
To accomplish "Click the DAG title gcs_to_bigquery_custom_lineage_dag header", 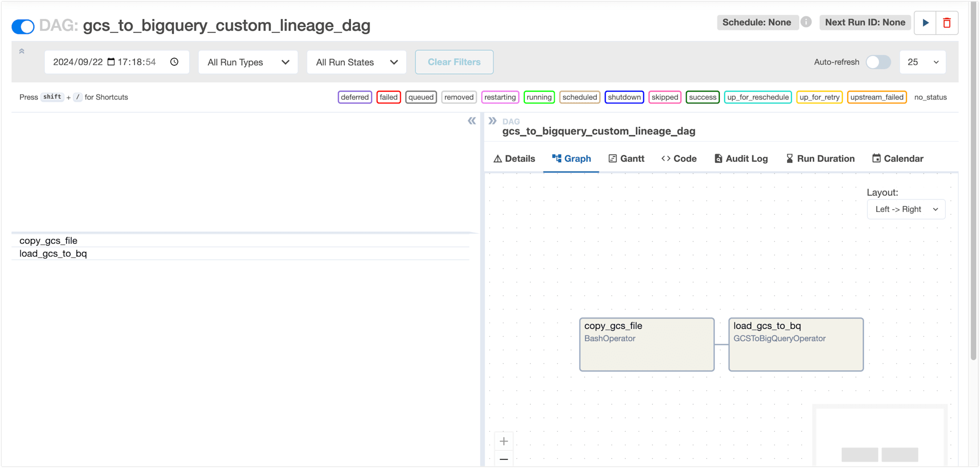I will click(x=226, y=25).
